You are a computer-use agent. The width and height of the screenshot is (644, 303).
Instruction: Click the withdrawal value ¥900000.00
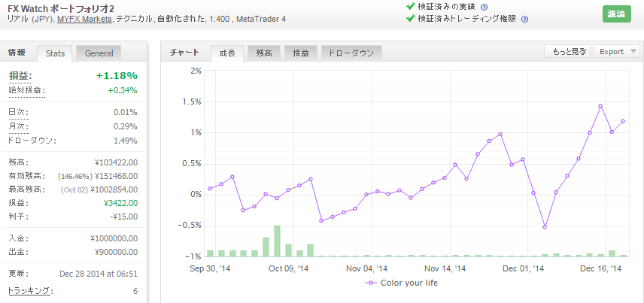coord(116,252)
